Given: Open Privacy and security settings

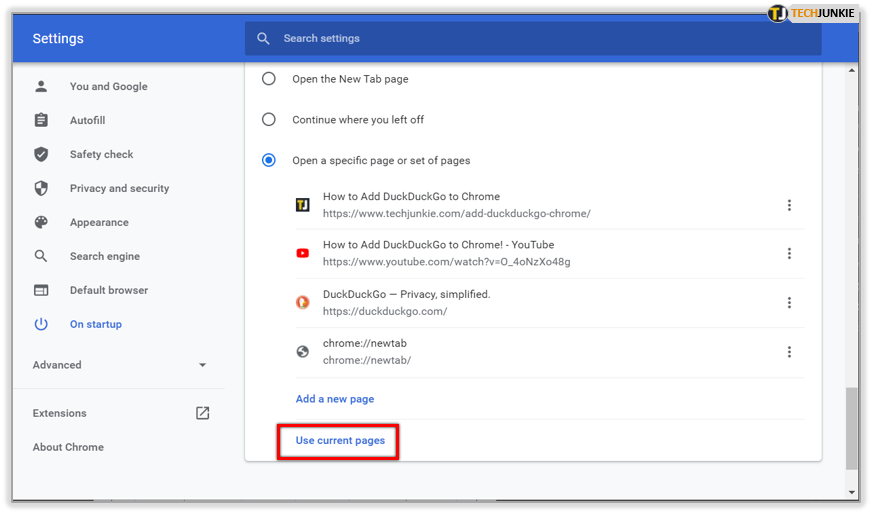Looking at the screenshot, I should pos(119,188).
